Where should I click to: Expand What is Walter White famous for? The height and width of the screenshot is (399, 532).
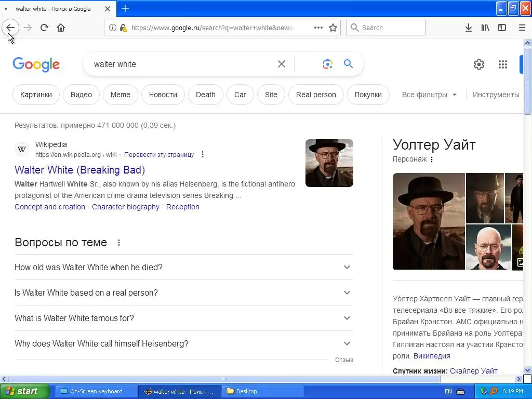tap(183, 318)
